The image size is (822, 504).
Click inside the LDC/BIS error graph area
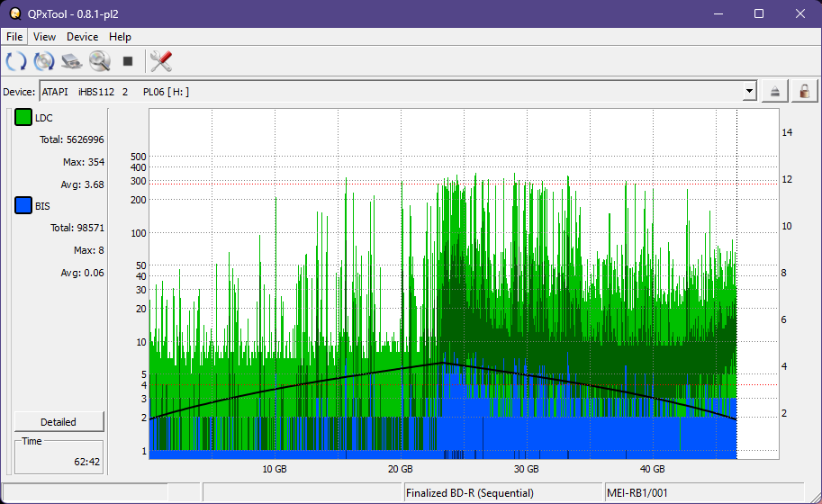pos(464,284)
